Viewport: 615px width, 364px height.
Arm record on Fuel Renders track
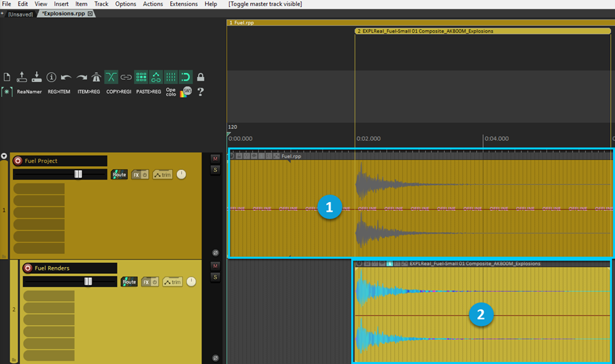click(x=28, y=268)
